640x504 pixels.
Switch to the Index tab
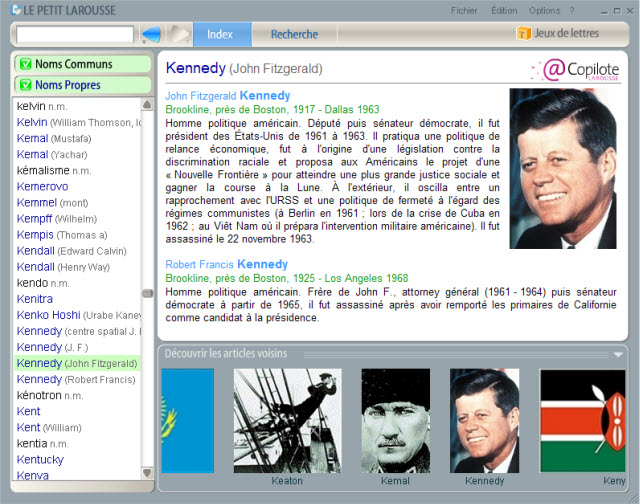pos(219,35)
